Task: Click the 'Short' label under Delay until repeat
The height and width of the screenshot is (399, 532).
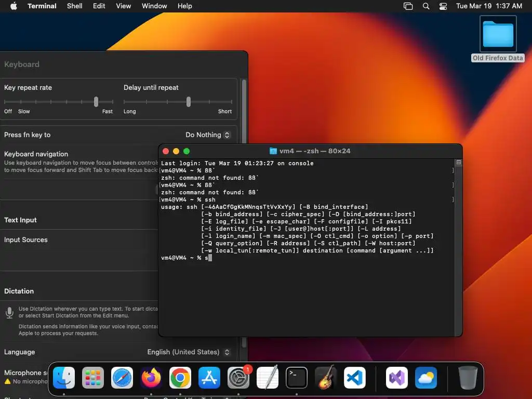Action: point(225,111)
